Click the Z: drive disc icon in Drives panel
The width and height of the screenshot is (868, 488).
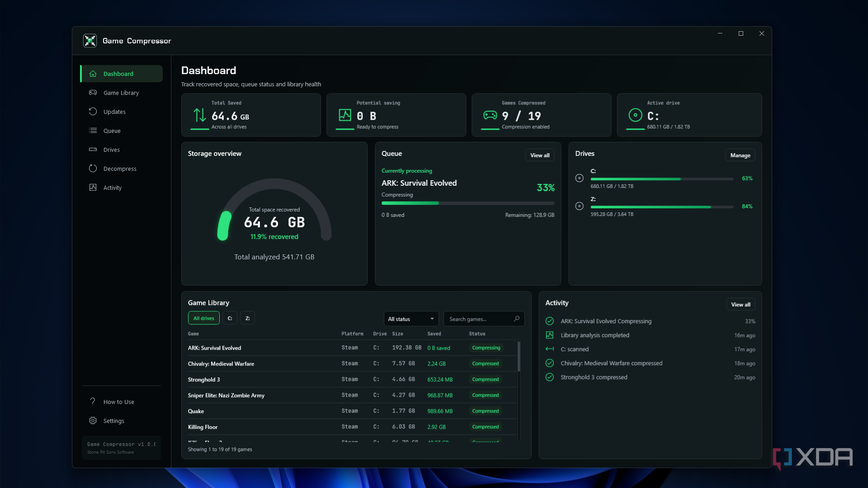(x=579, y=206)
